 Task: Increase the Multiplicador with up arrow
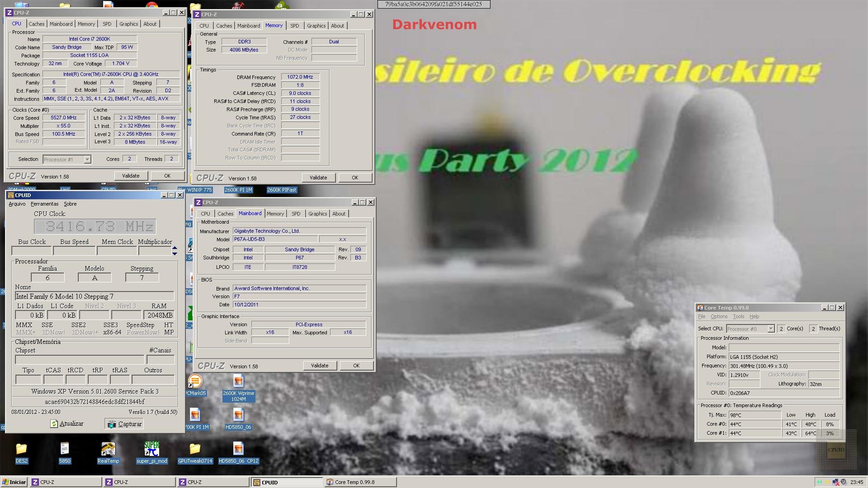pos(175,248)
